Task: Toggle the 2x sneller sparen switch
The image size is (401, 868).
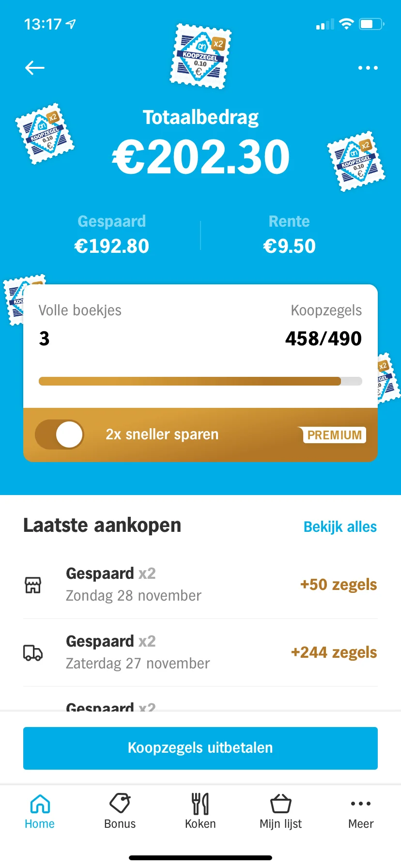Action: point(60,434)
